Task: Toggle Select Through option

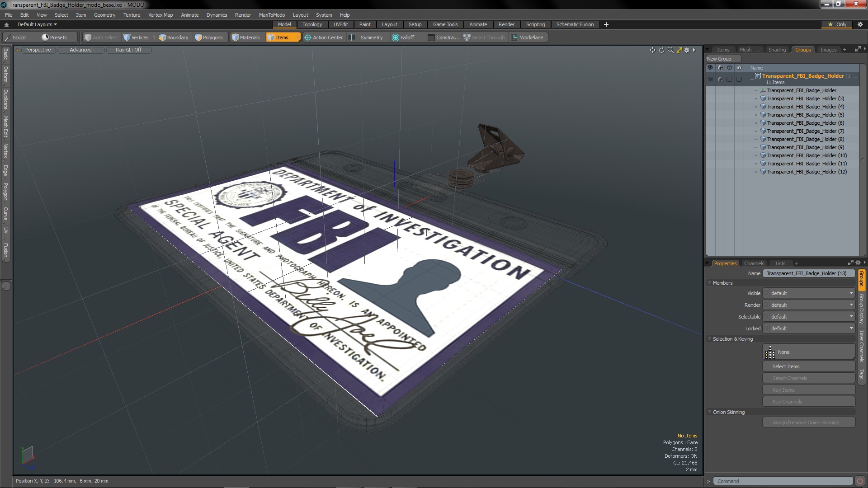Action: click(x=484, y=38)
